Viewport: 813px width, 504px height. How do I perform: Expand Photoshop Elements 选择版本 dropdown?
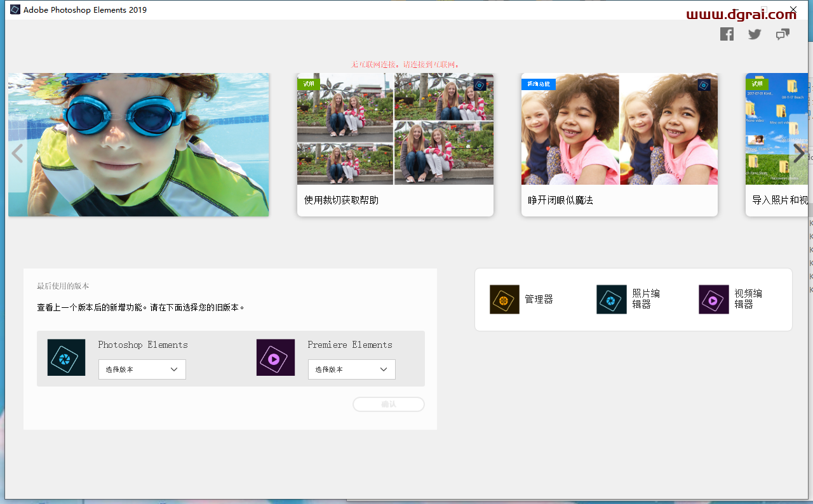point(142,369)
